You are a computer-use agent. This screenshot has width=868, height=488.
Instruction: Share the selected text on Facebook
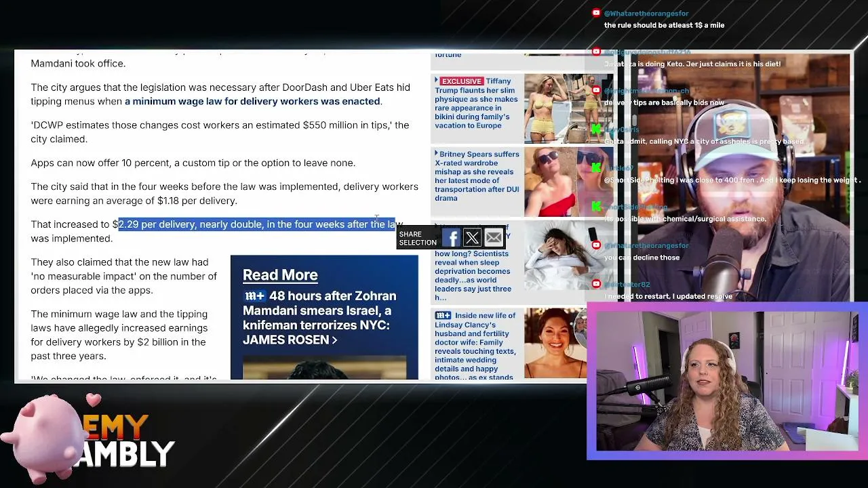(451, 238)
